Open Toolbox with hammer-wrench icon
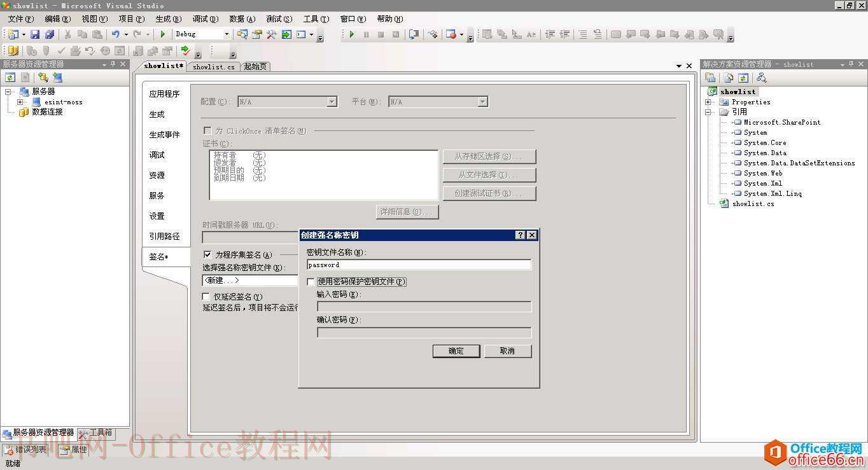 tap(272, 34)
